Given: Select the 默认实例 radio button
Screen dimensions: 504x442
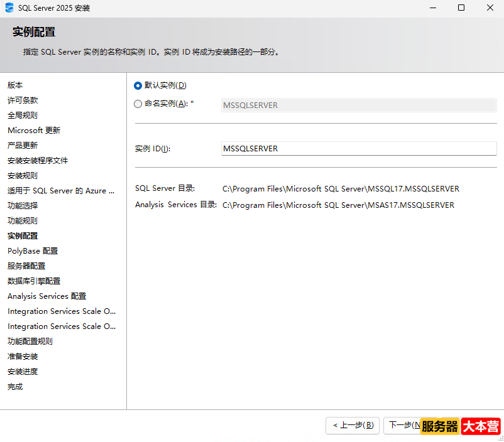Looking at the screenshot, I should coord(138,86).
